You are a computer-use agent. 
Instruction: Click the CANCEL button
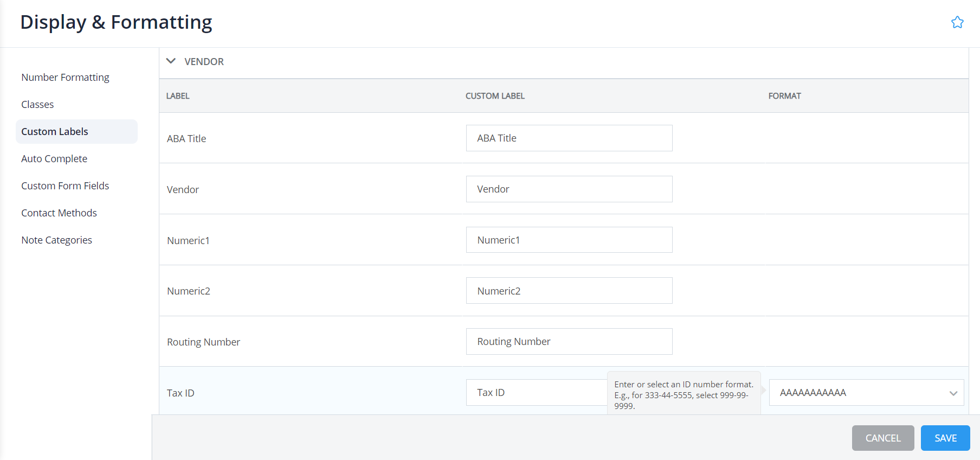(883, 438)
